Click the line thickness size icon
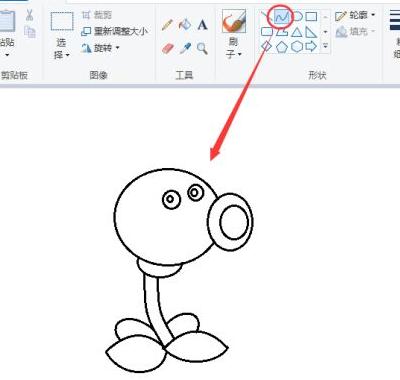 395,20
